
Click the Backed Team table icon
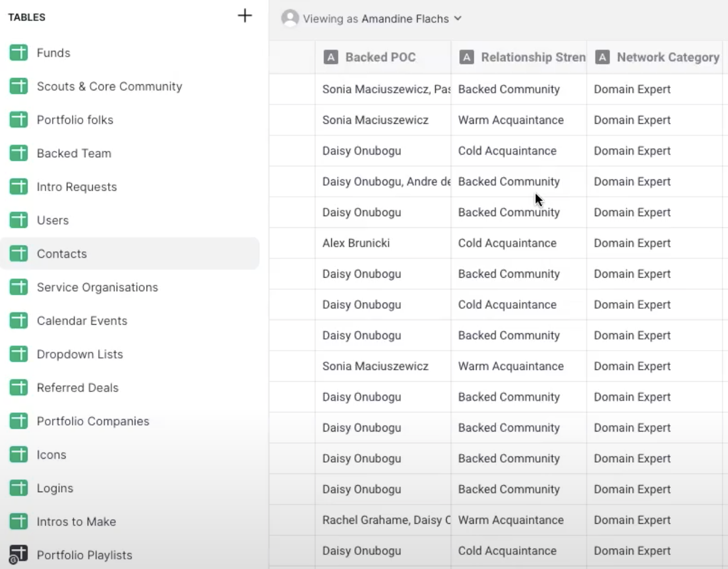19,153
